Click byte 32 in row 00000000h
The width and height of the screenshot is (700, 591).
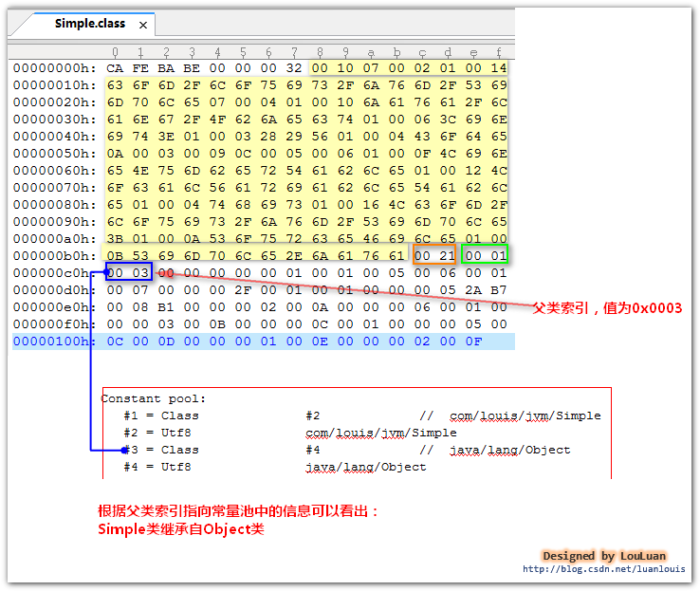(x=294, y=68)
